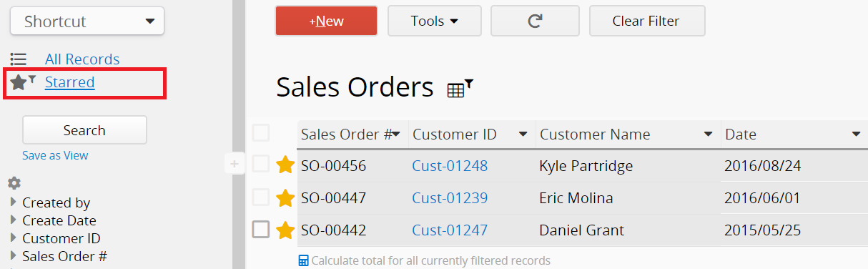Click the gear settings icon in sidebar
This screenshot has width=868, height=269.
pos(14,183)
